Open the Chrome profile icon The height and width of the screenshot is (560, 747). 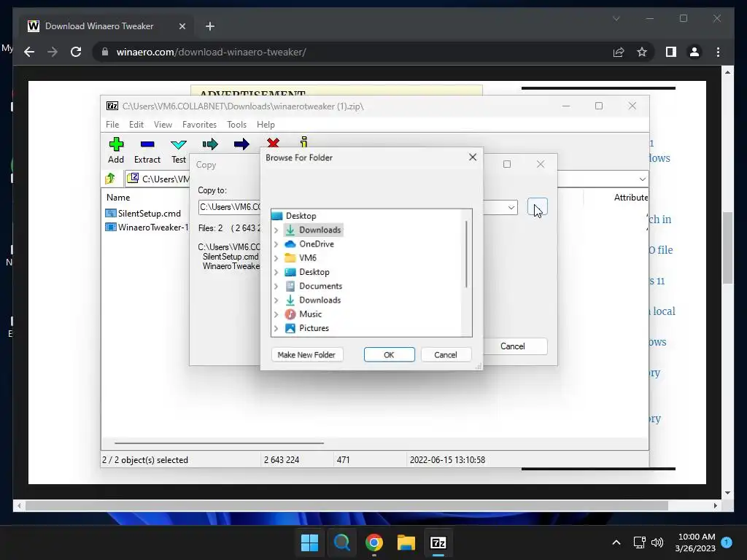[694, 52]
